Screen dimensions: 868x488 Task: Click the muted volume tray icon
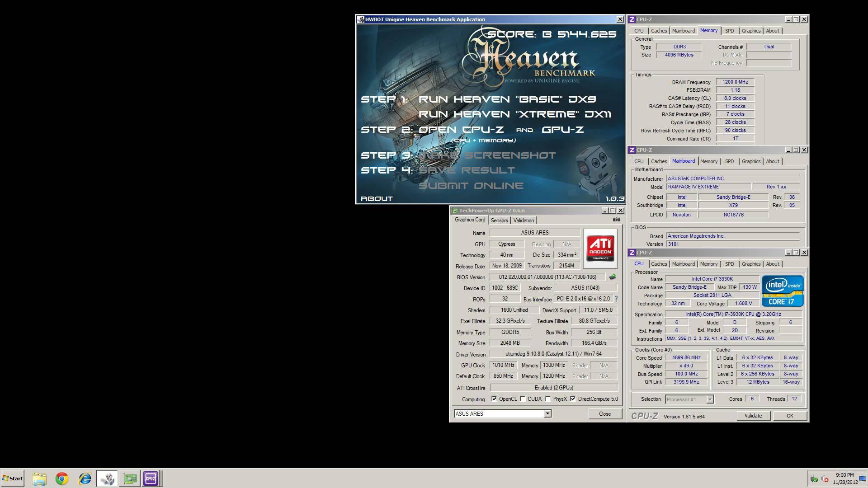[825, 479]
